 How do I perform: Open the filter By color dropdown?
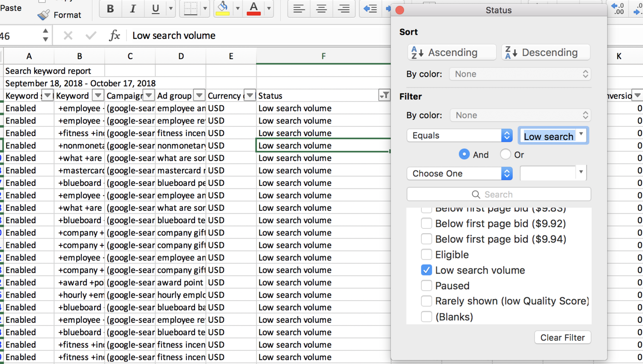(520, 115)
